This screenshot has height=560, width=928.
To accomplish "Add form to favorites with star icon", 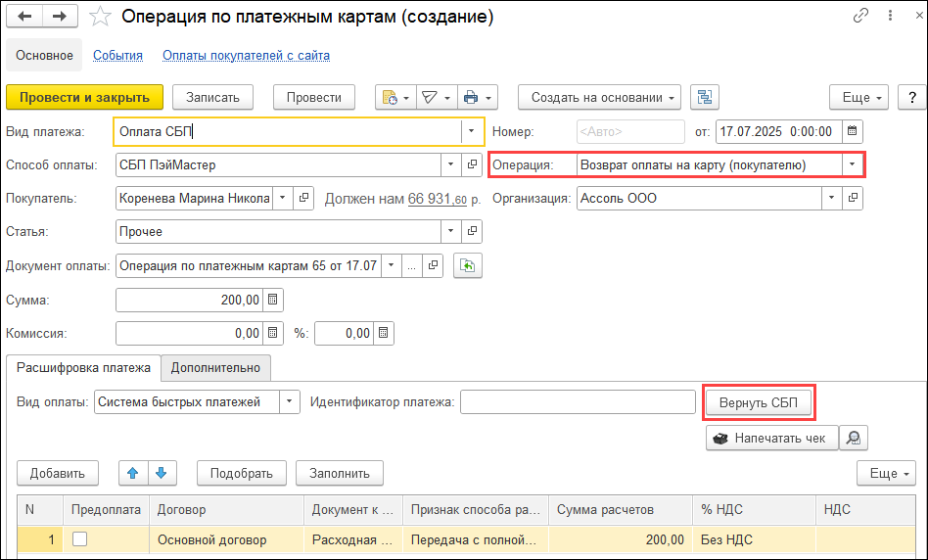I will (x=100, y=17).
